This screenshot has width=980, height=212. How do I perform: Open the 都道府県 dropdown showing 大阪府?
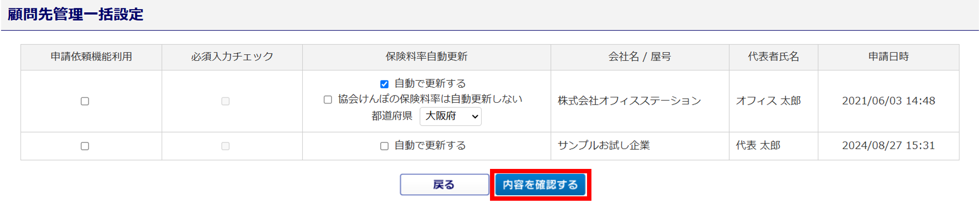(450, 117)
